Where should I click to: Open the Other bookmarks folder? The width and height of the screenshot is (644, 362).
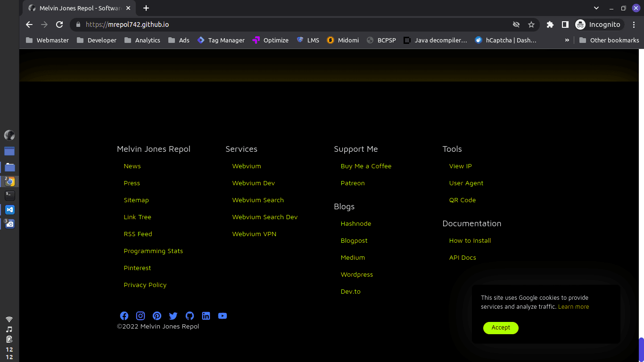pyautogui.click(x=609, y=40)
